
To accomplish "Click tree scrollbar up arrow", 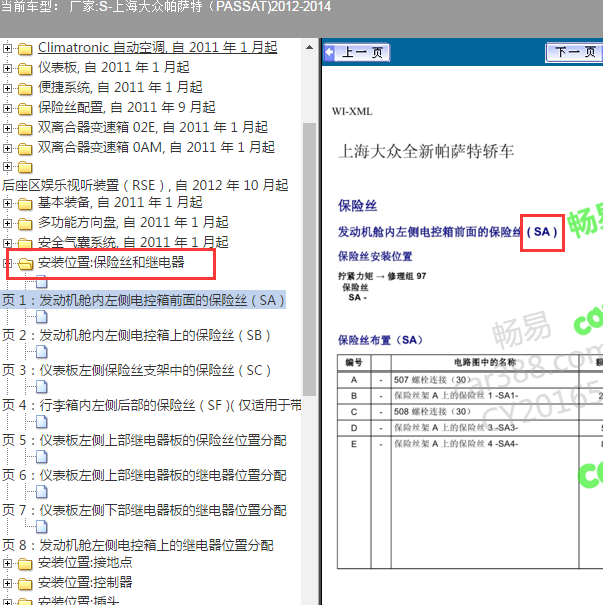I will (309, 48).
